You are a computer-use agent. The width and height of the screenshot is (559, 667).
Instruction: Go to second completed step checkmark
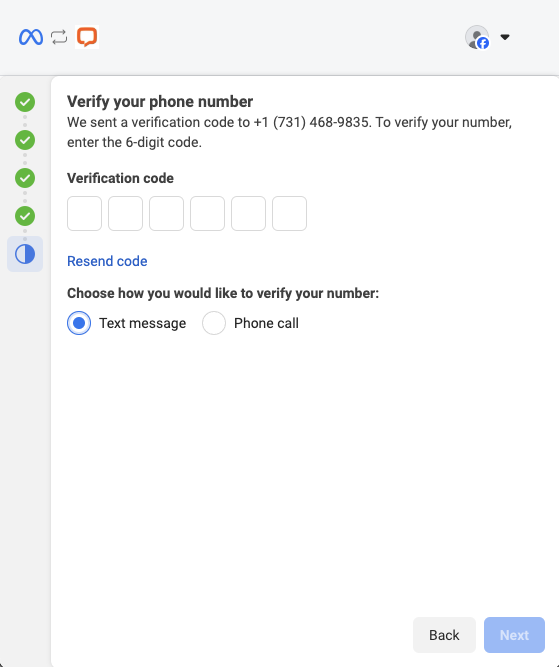(x=25, y=140)
